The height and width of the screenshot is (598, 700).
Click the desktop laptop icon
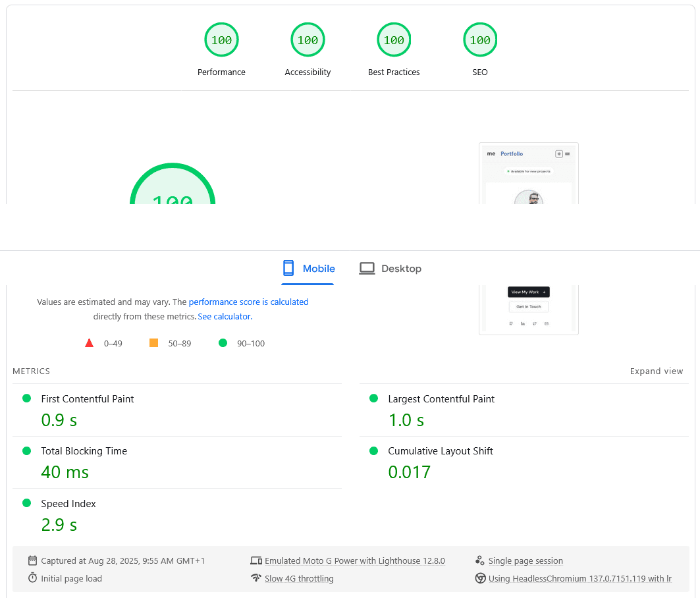pyautogui.click(x=367, y=269)
